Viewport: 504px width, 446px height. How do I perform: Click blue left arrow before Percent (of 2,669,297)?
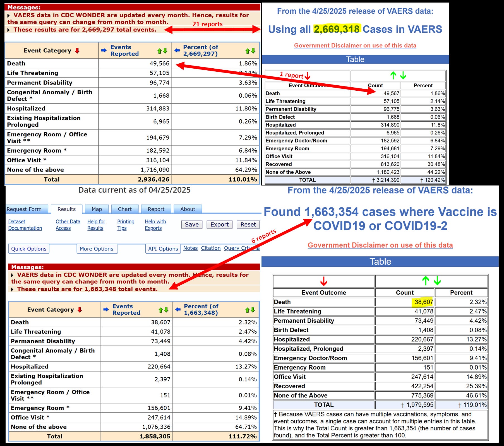[x=177, y=50]
